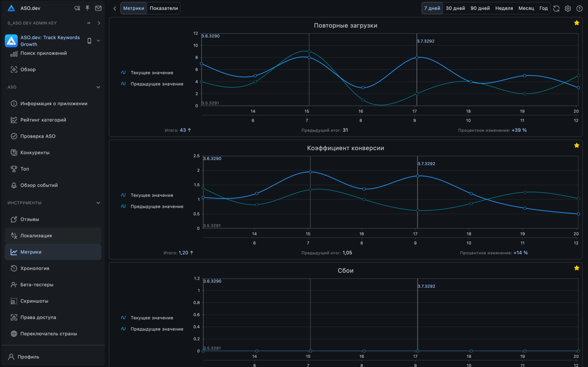Open the Профиль page

click(x=28, y=357)
